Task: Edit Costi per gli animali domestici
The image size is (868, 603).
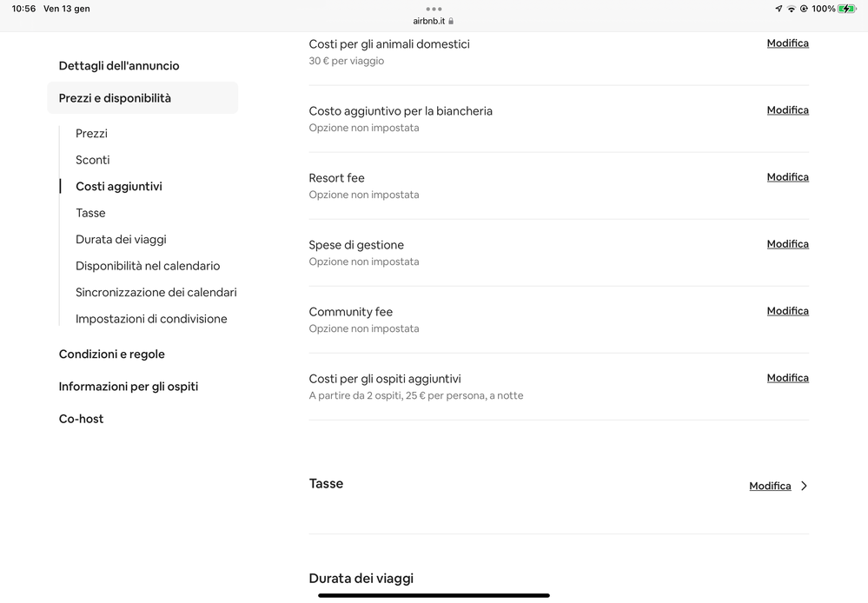Action: point(787,43)
